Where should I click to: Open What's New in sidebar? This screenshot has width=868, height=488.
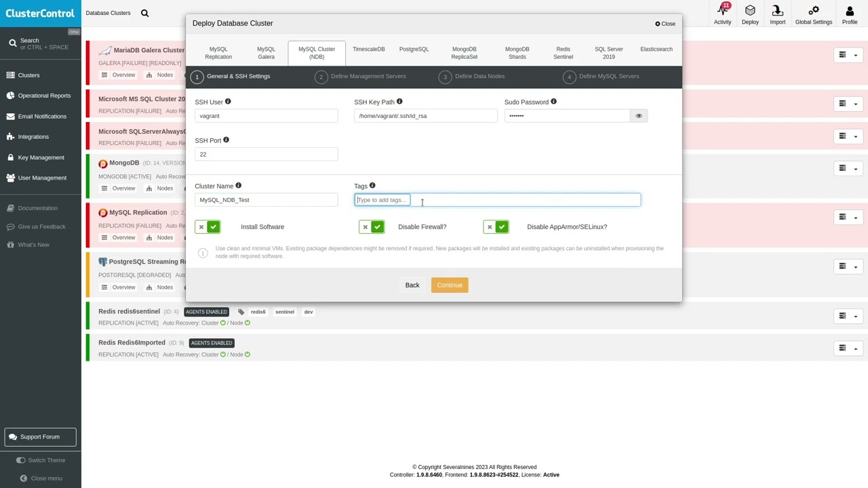(x=33, y=245)
